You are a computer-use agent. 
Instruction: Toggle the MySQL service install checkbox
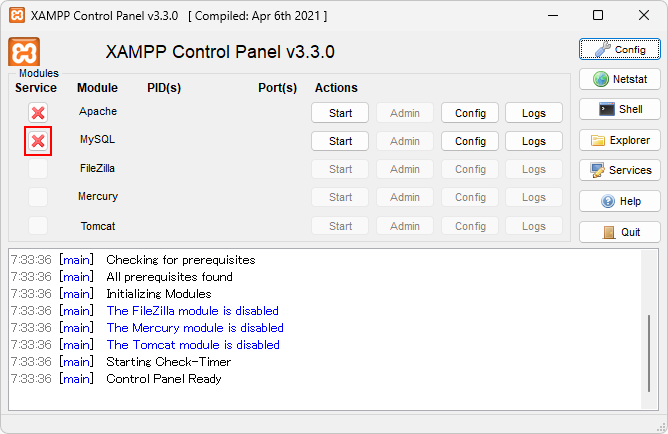[38, 141]
